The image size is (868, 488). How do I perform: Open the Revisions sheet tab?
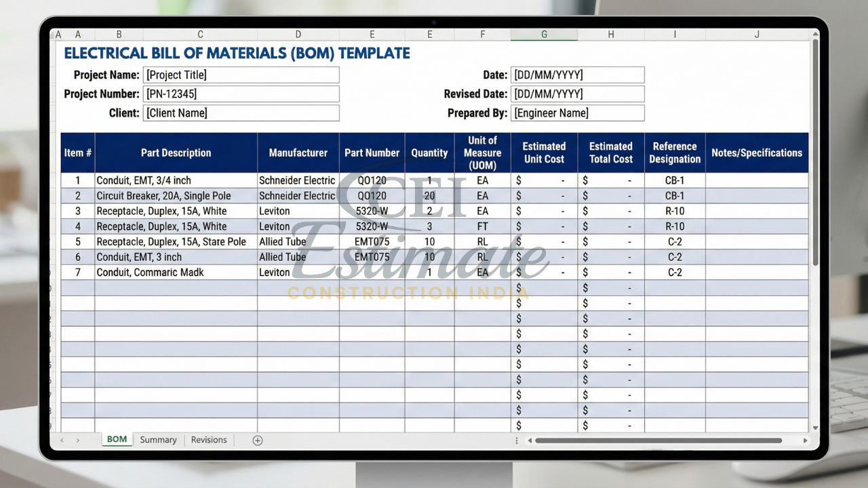pos(208,440)
